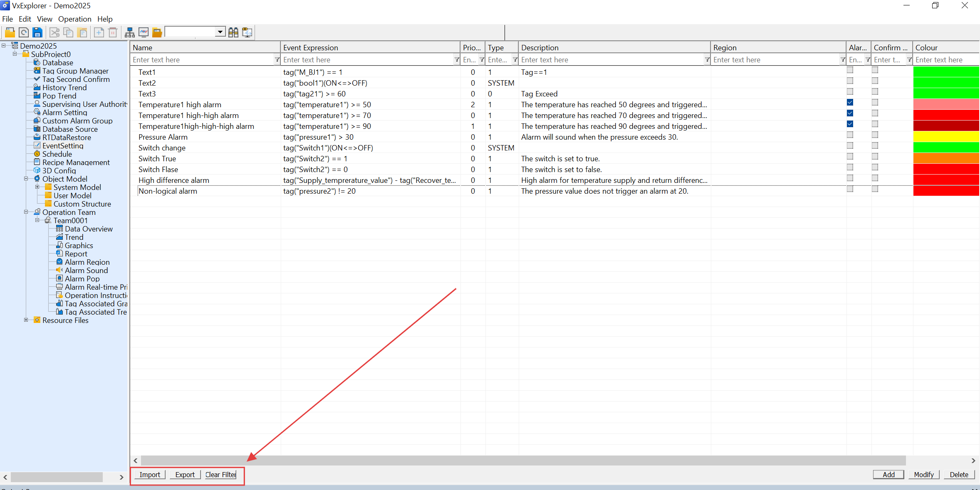Screen dimensions: 980x490
Task: Open Tag Group Manager node
Action: click(x=75, y=71)
